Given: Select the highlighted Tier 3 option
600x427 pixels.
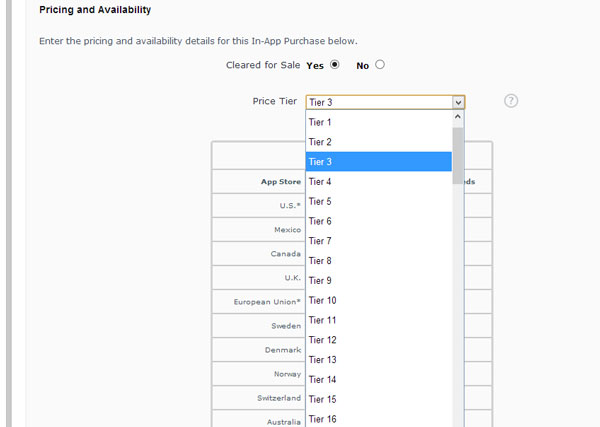Looking at the screenshot, I should click(x=378, y=162).
